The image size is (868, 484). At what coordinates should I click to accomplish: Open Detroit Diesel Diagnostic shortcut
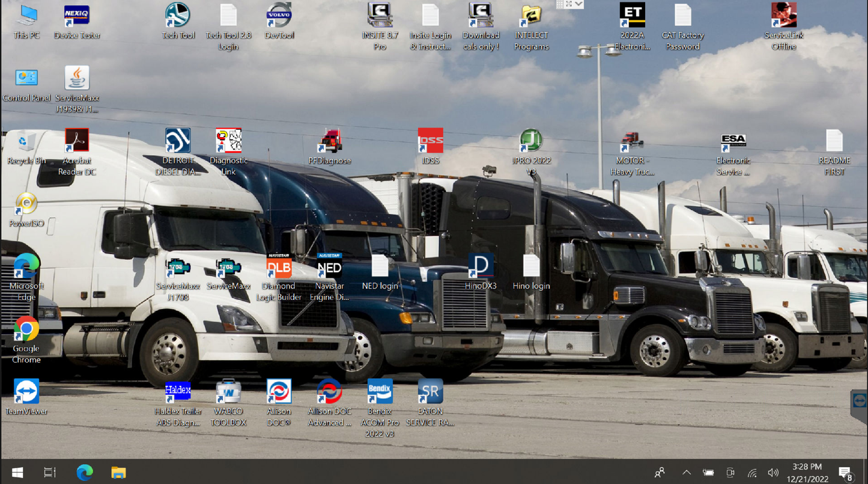pyautogui.click(x=178, y=153)
